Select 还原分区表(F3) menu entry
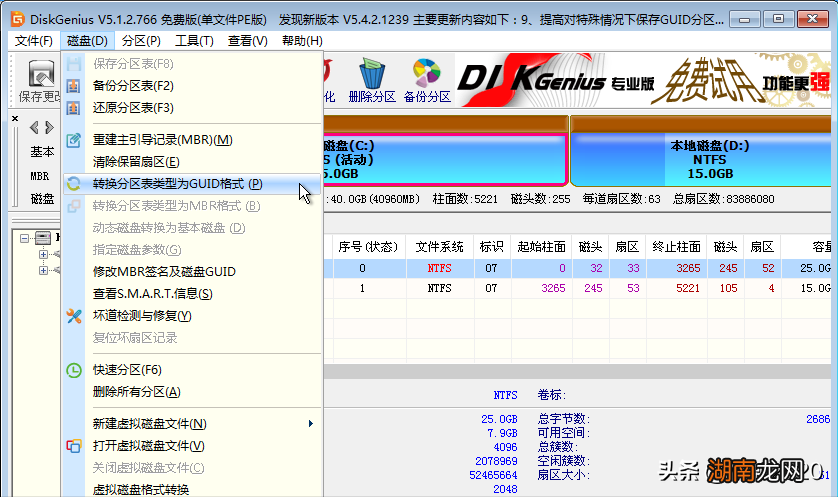 [192, 108]
